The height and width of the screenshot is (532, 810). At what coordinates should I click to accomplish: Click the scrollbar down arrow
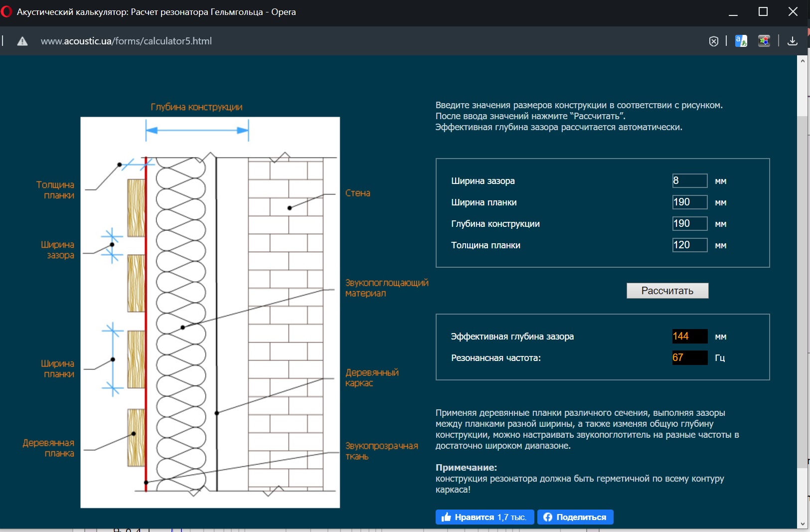tap(803, 524)
